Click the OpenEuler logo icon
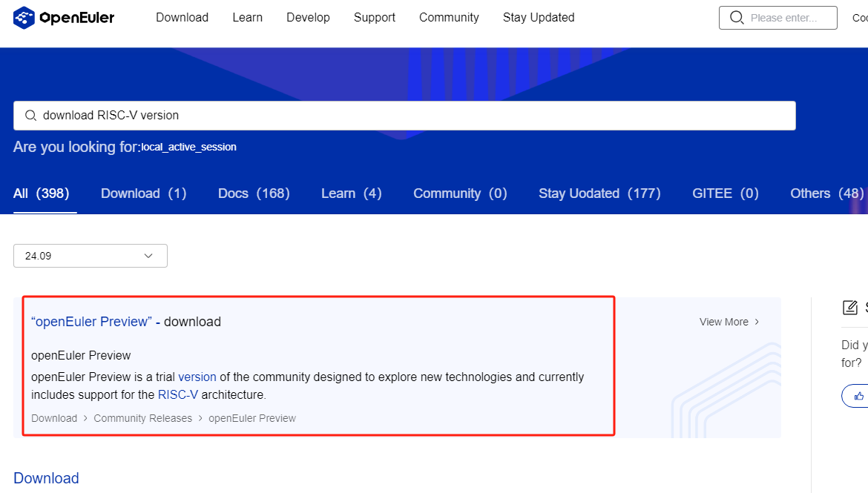The image size is (868, 493). tap(24, 17)
